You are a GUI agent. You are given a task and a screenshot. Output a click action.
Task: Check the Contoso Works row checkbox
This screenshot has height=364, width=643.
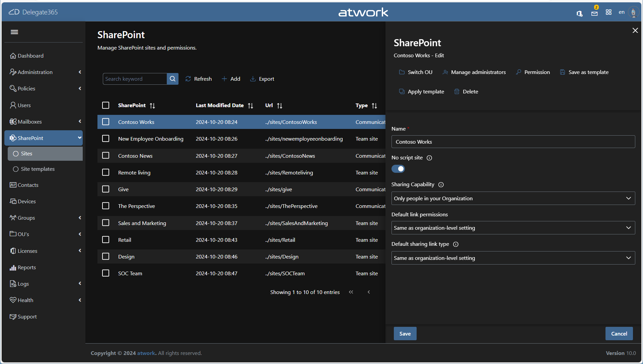(x=105, y=122)
